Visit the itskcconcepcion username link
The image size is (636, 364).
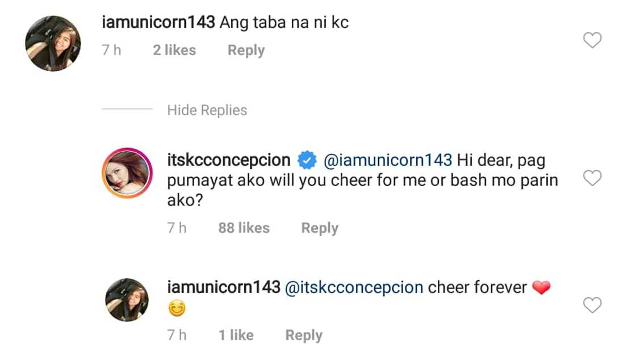(x=229, y=161)
